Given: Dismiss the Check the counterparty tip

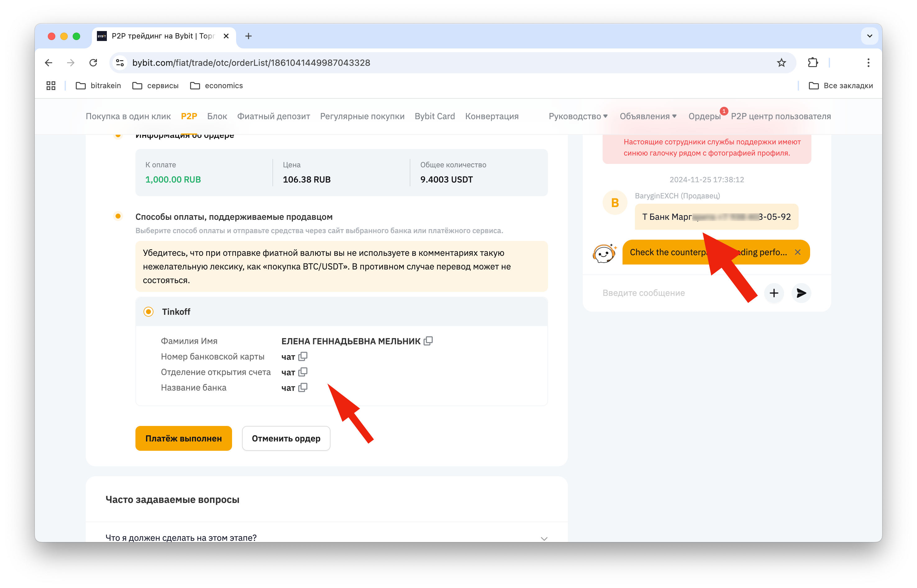Looking at the screenshot, I should click(797, 252).
